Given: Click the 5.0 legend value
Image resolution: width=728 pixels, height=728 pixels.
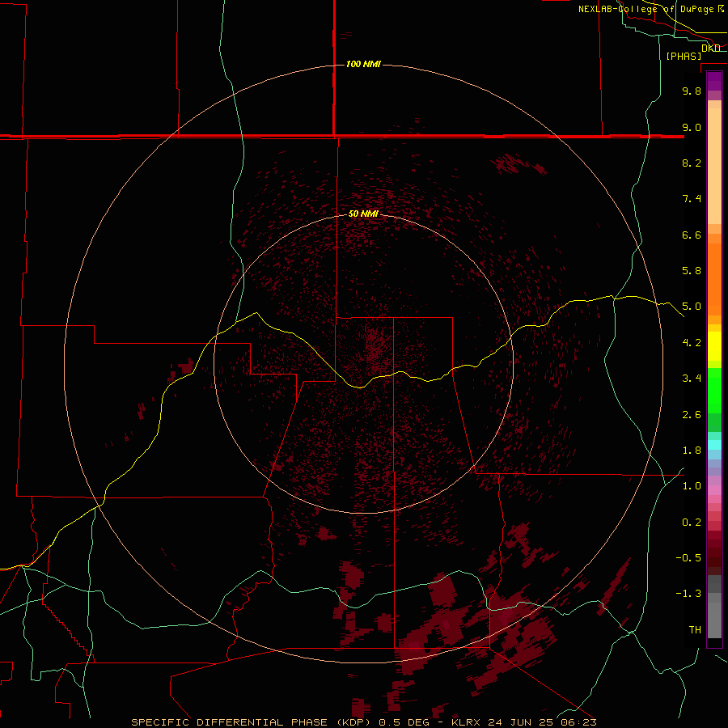Looking at the screenshot, I should click(x=692, y=307).
